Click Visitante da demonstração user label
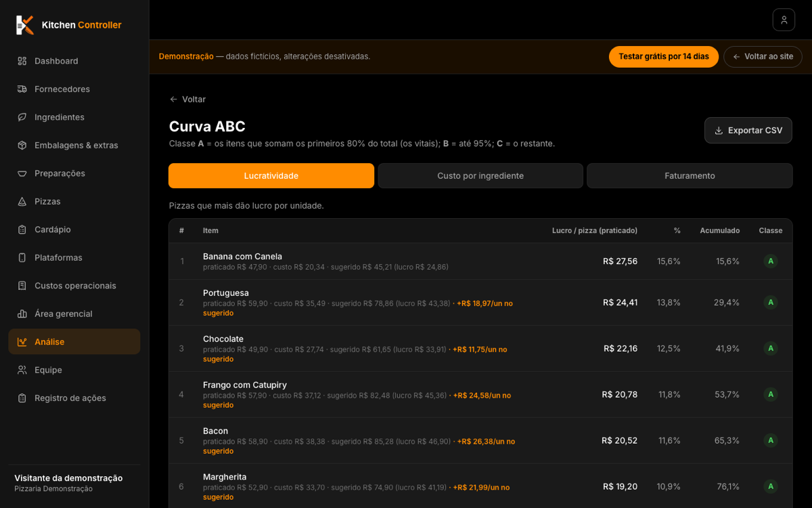The height and width of the screenshot is (508, 812). (x=68, y=478)
